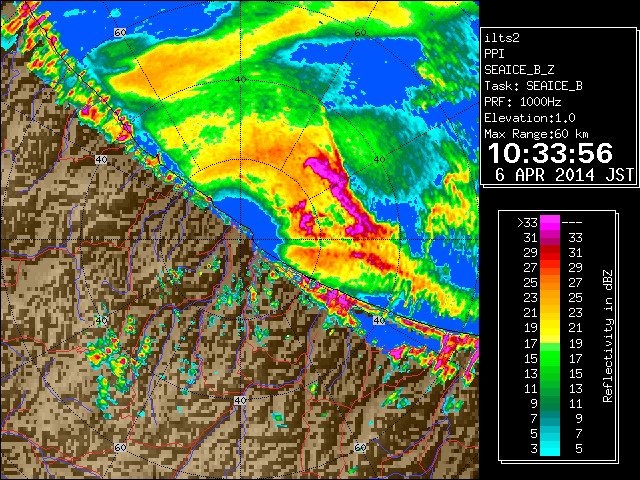Click the 60 range label at lower left

click(120, 447)
